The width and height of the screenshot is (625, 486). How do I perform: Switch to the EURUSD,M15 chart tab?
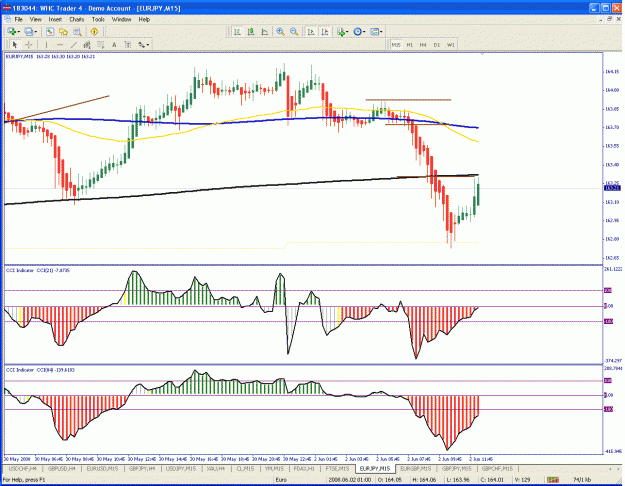[x=102, y=468]
